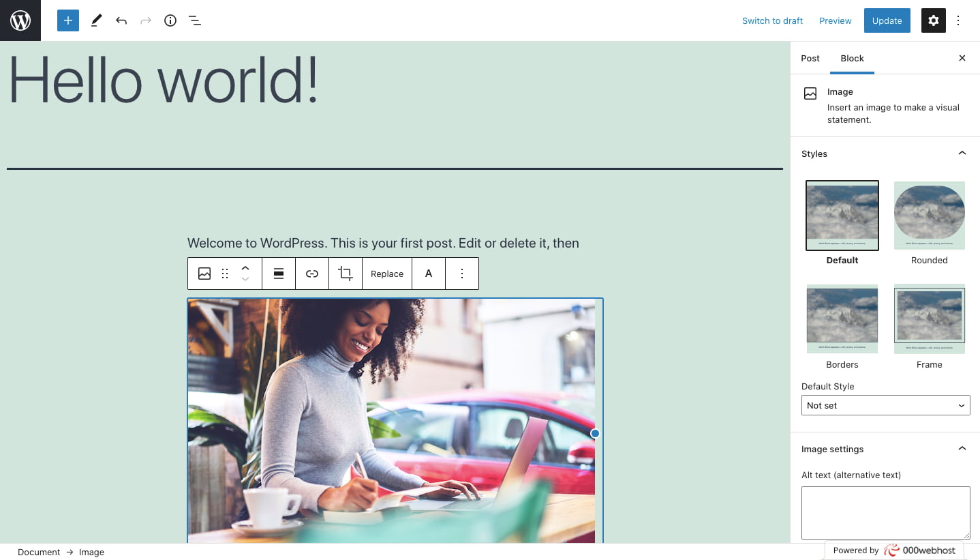The width and height of the screenshot is (980, 560).
Task: Open the settings gear panel
Action: 933,20
